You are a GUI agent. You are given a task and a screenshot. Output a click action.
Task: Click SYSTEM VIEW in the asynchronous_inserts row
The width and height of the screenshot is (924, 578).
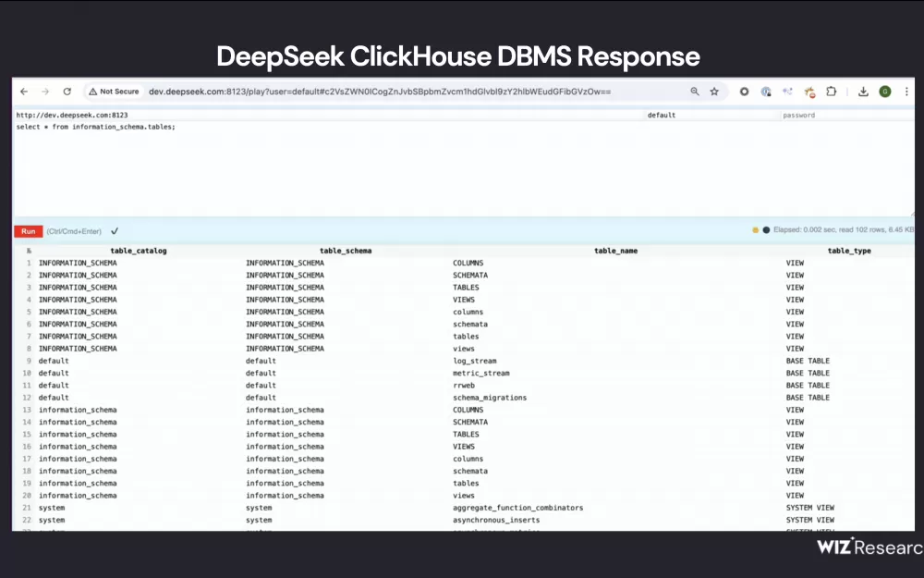(x=809, y=520)
